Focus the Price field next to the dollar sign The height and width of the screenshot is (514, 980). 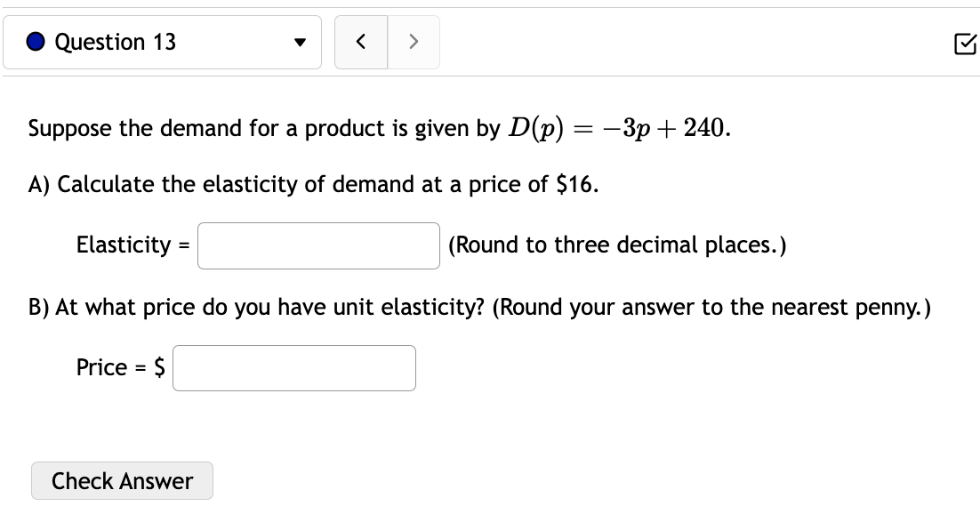pyautogui.click(x=293, y=367)
